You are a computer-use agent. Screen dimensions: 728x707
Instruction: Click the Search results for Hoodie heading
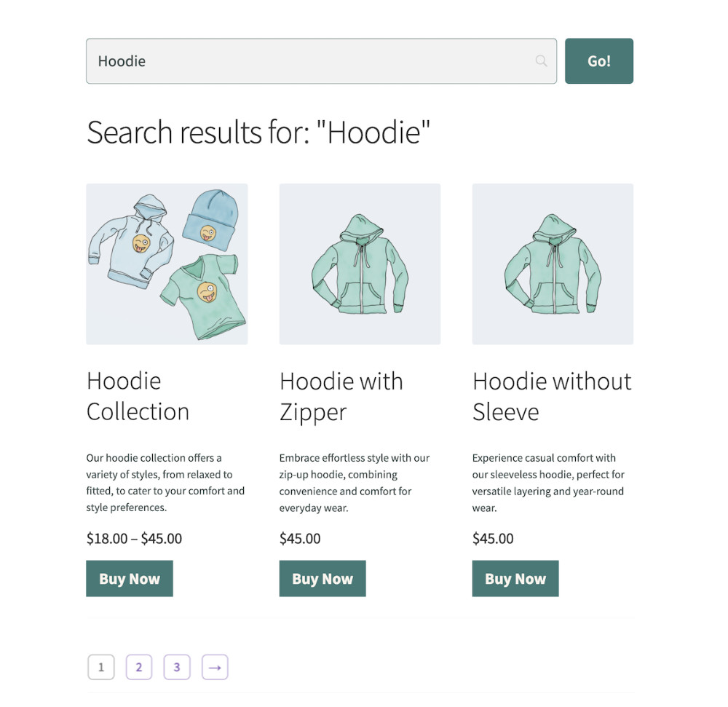point(259,133)
